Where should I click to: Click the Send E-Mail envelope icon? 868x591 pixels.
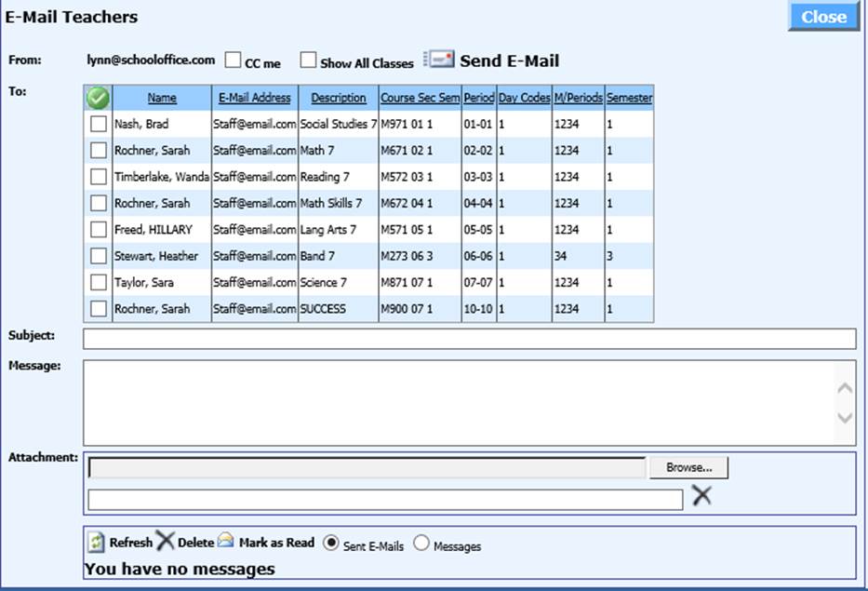point(439,60)
